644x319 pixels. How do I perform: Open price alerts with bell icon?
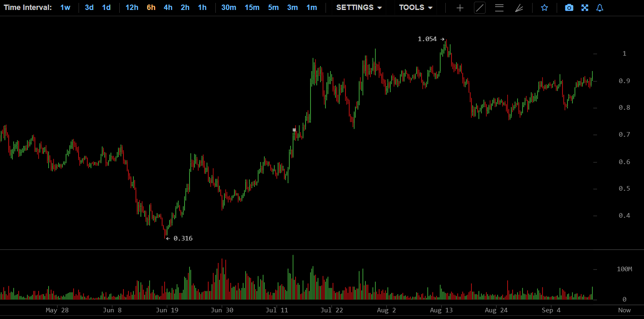600,8
